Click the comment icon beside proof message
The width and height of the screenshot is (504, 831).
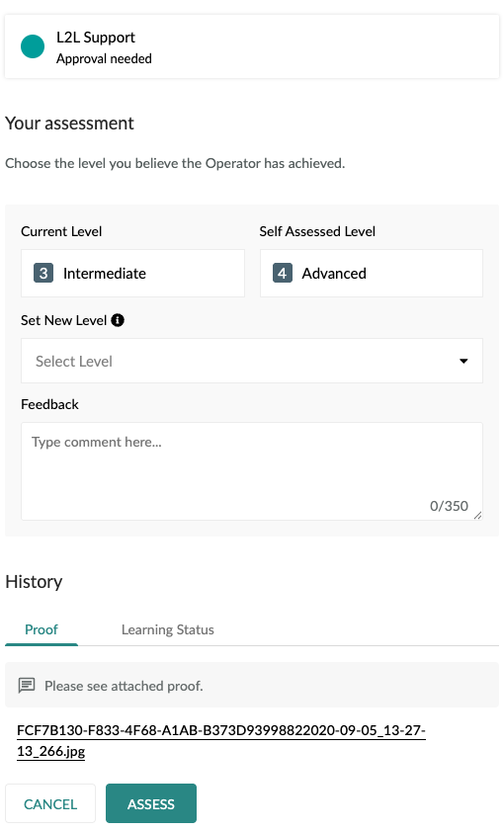[x=27, y=686]
